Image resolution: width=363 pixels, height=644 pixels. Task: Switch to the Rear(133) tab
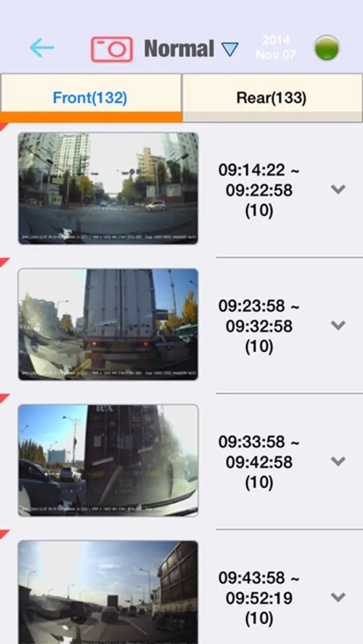pos(272,98)
